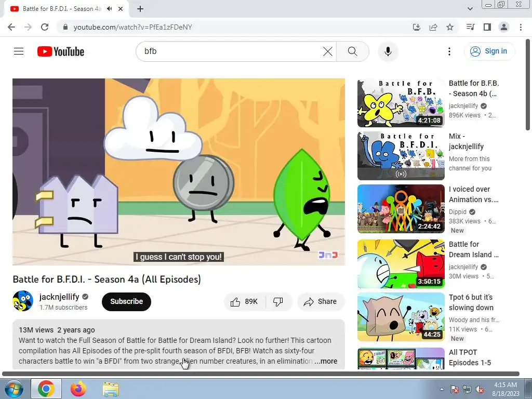
Task: Select the Battle for B.F.D.I. tab
Action: [66, 9]
